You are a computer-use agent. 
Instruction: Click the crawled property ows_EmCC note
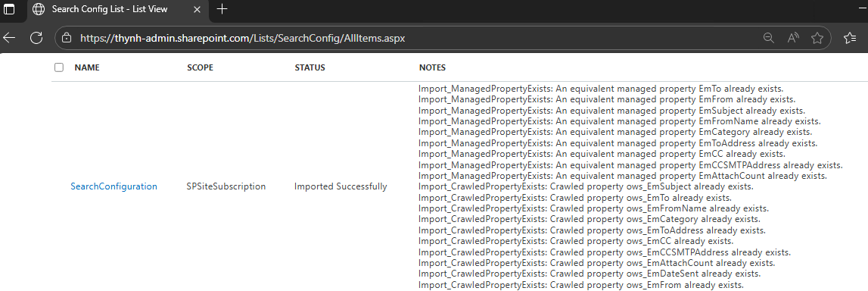pos(576,241)
